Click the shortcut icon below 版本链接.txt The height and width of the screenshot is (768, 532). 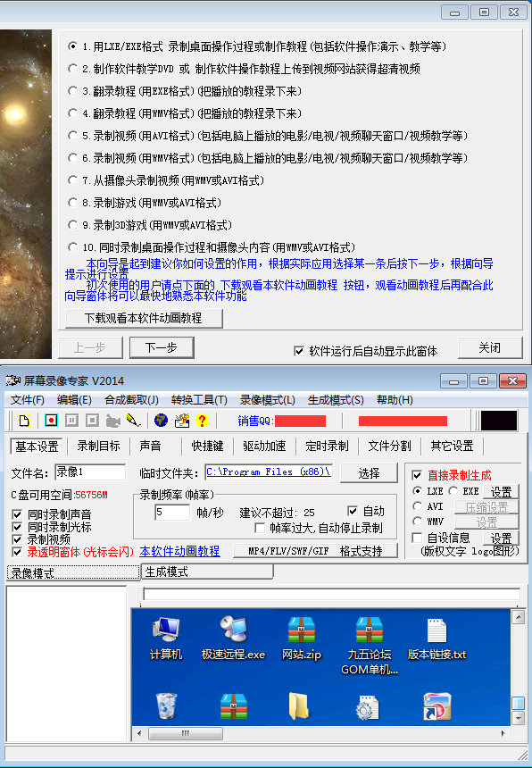pos(437,705)
